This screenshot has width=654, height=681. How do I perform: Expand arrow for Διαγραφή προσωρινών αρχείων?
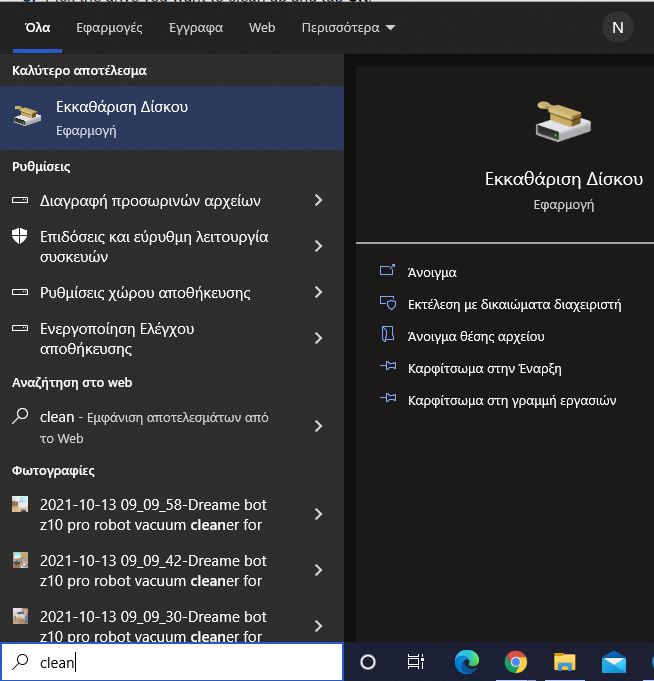318,200
